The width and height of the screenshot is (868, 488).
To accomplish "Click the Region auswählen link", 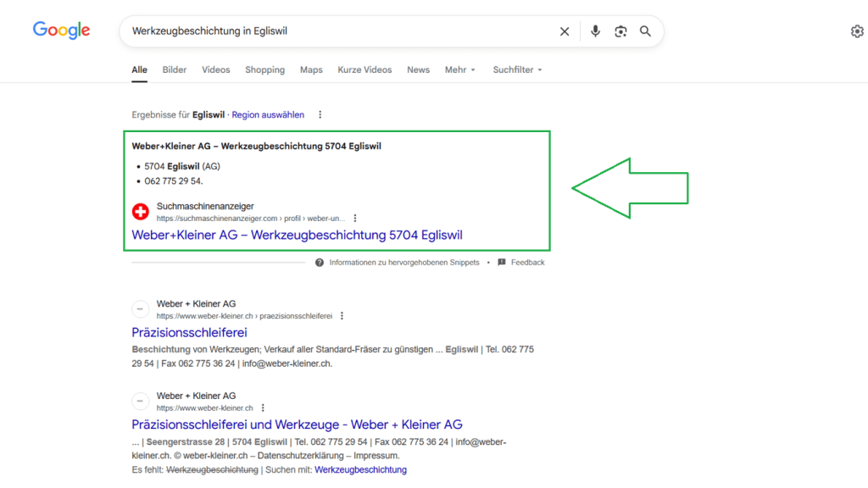I will [268, 114].
